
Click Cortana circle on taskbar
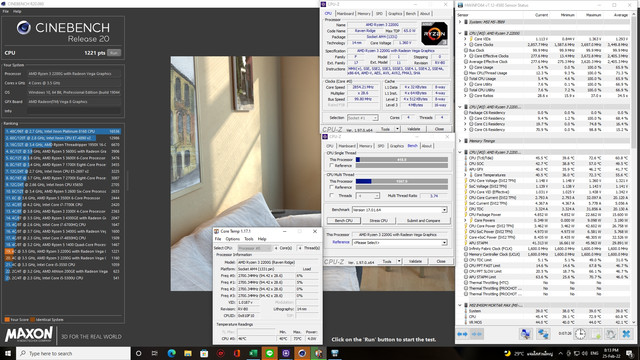pos(138,353)
